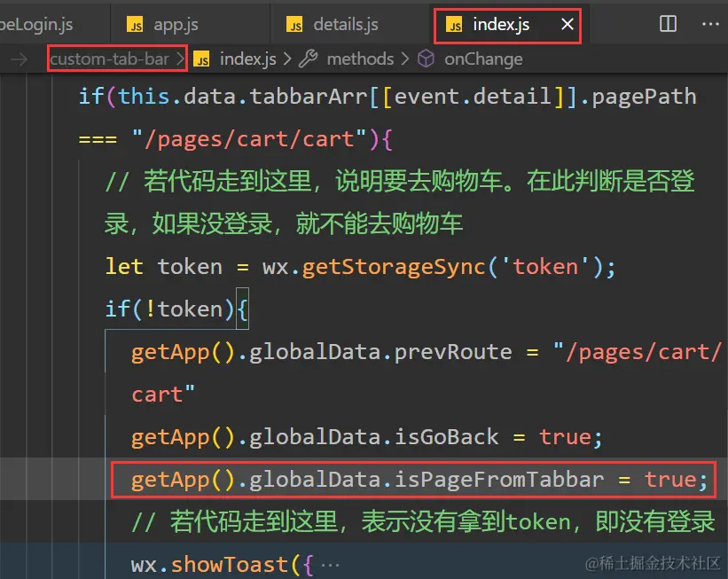Click the JS file icon on app.js tab
The width and height of the screenshot is (728, 579).
tap(135, 25)
